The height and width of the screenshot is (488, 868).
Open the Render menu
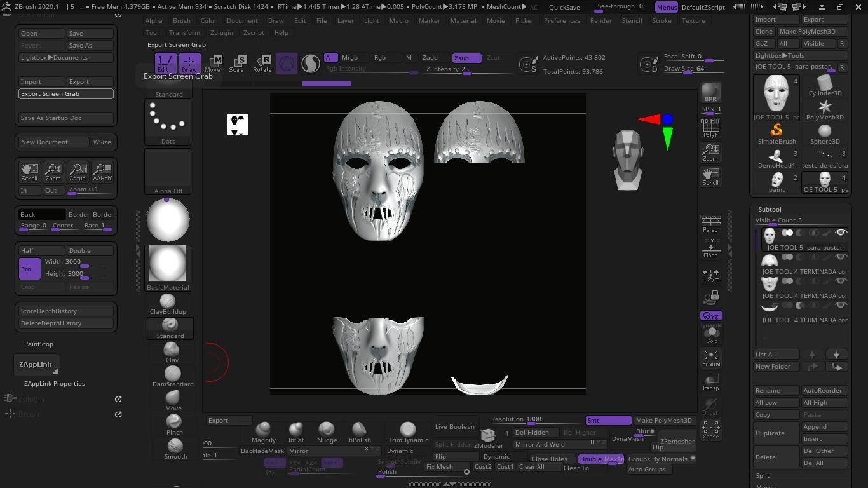[x=600, y=21]
